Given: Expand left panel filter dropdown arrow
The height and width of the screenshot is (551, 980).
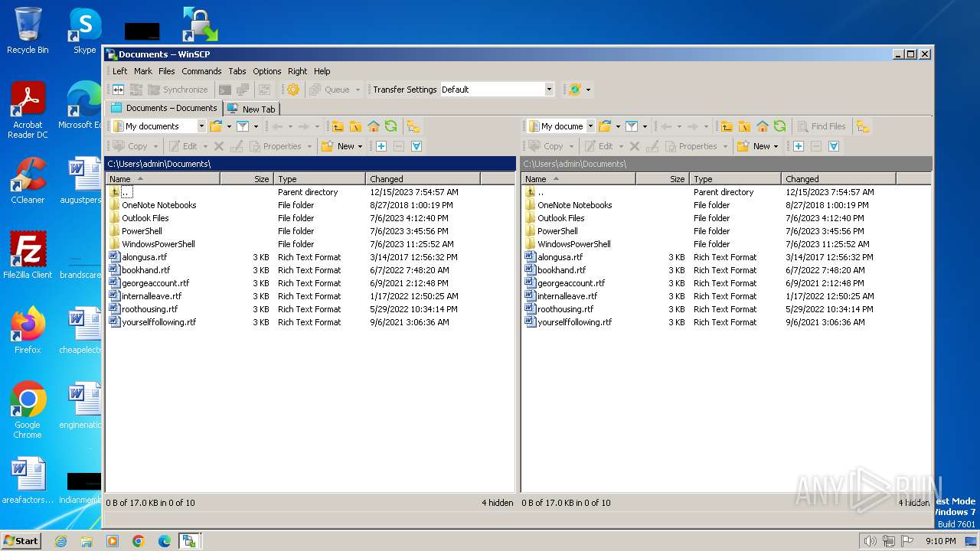Looking at the screenshot, I should (x=256, y=126).
